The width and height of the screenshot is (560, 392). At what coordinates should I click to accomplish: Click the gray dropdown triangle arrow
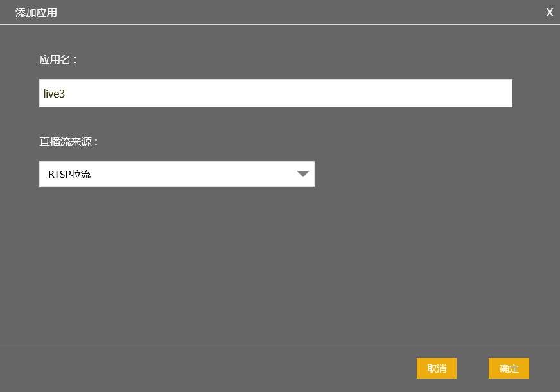(303, 174)
